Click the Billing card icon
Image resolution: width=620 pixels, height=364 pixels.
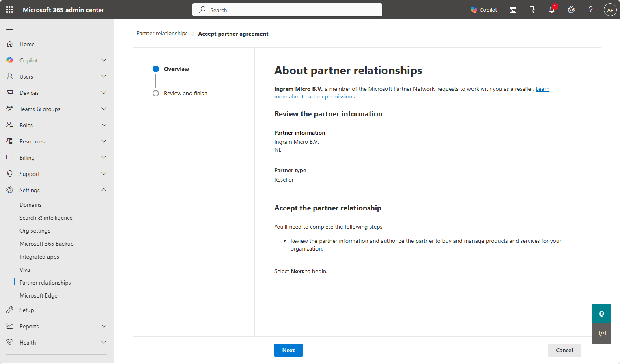10,157
